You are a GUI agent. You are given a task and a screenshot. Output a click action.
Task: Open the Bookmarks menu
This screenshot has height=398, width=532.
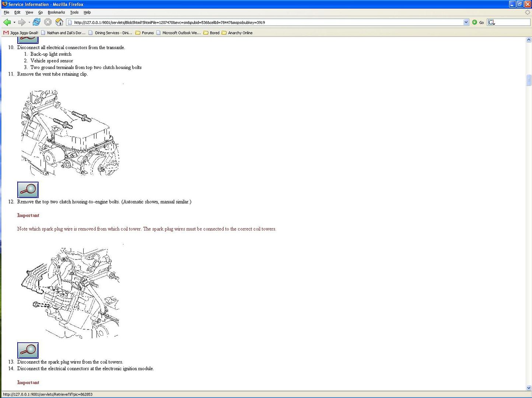pos(56,12)
